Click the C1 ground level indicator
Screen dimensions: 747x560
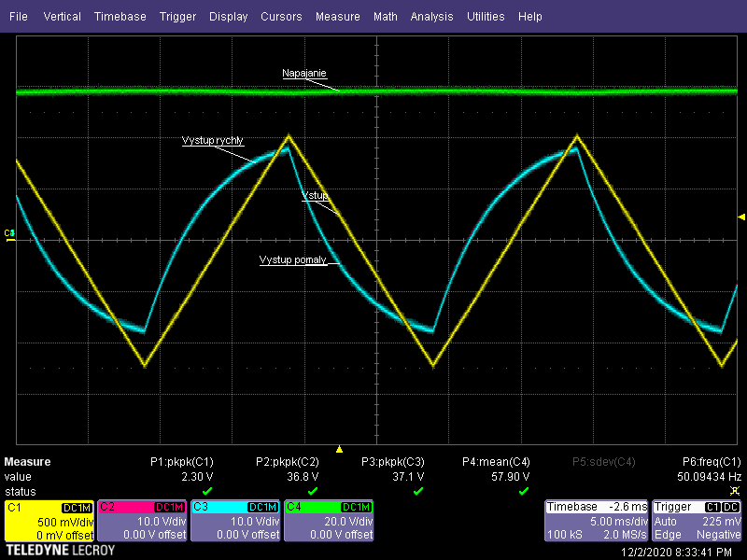tap(9, 235)
